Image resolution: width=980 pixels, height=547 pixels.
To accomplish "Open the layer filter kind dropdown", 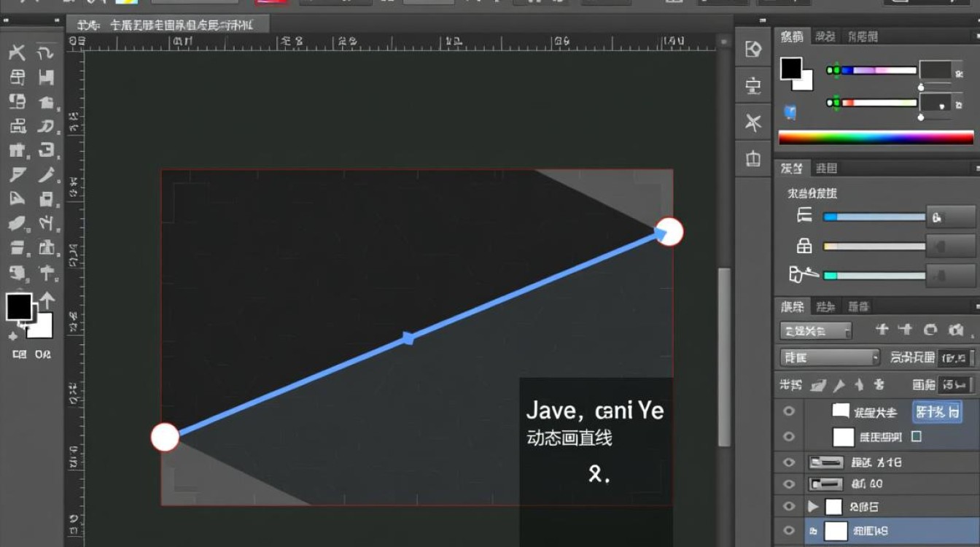I will point(815,331).
